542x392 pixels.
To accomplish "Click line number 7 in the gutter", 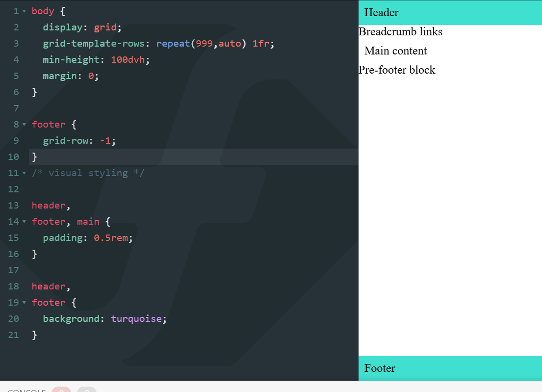I will click(16, 108).
